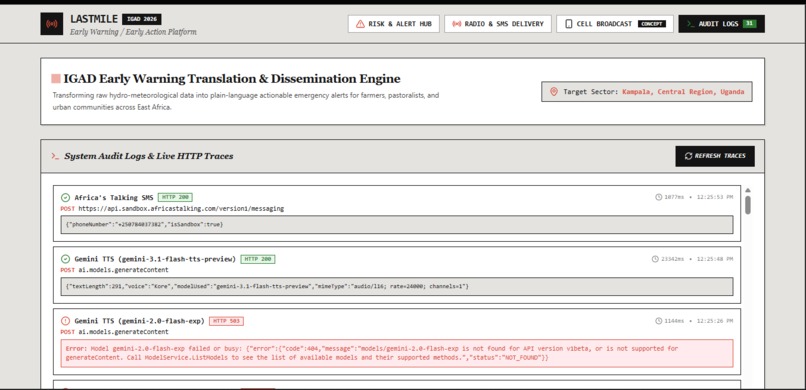
Task: Open the Risk & Alert Hub tab
Action: pos(394,24)
